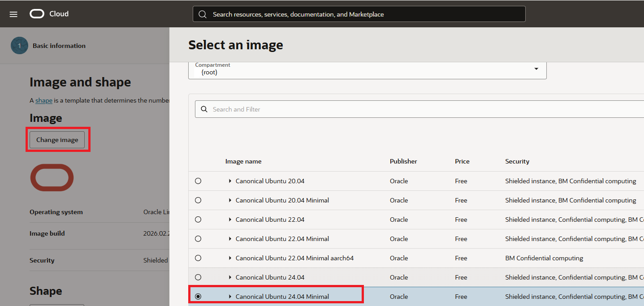Click the red Oracle Linux image logo
644x306 pixels.
point(52,178)
